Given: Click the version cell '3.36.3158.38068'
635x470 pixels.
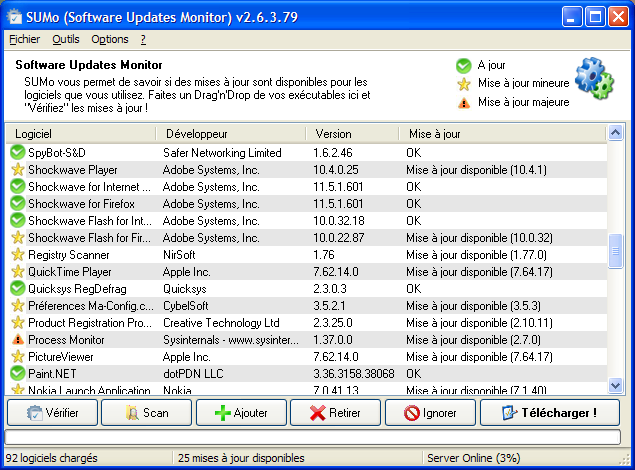Looking at the screenshot, I should (354, 374).
